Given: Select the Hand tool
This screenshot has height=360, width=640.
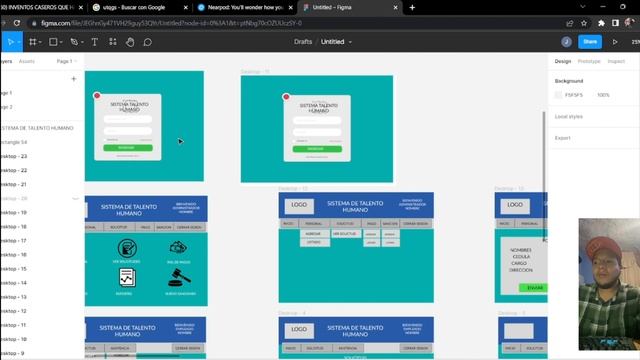Looking at the screenshot, I should pyautogui.click(x=130, y=42).
